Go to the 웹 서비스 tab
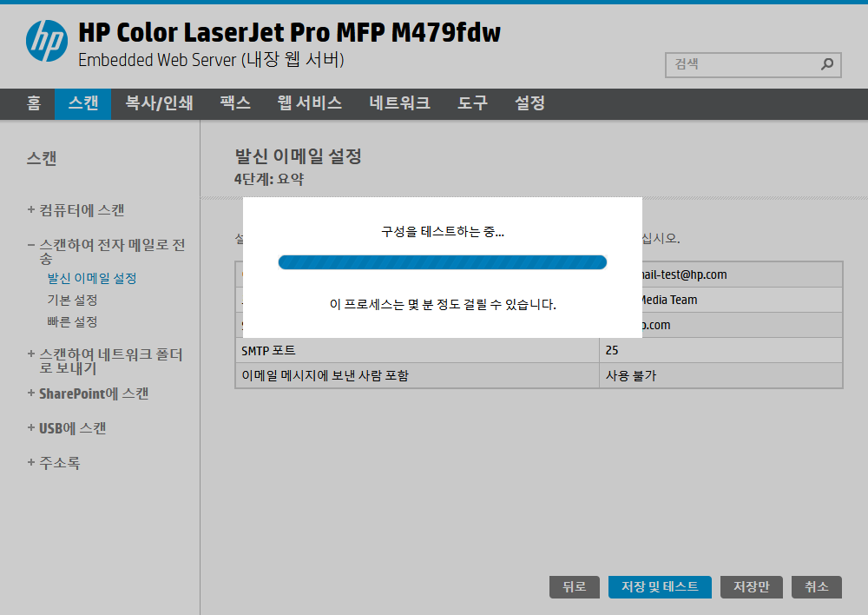Image resolution: width=868 pixels, height=615 pixels. [x=310, y=103]
